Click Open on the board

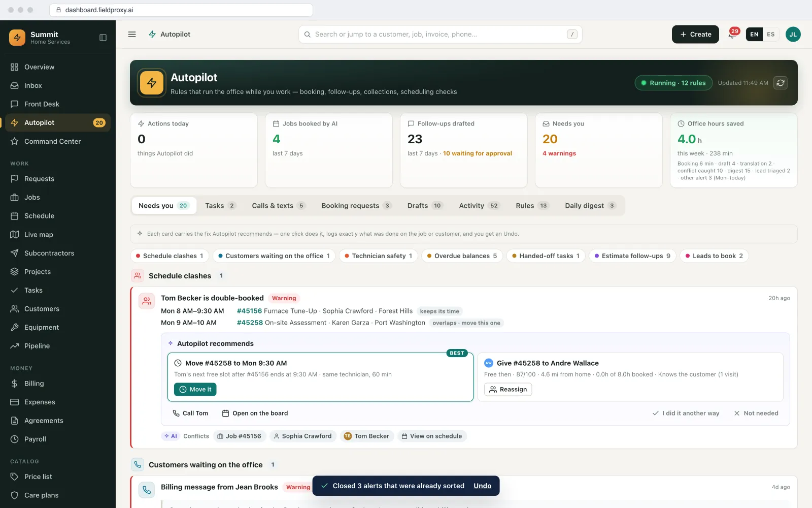255,414
